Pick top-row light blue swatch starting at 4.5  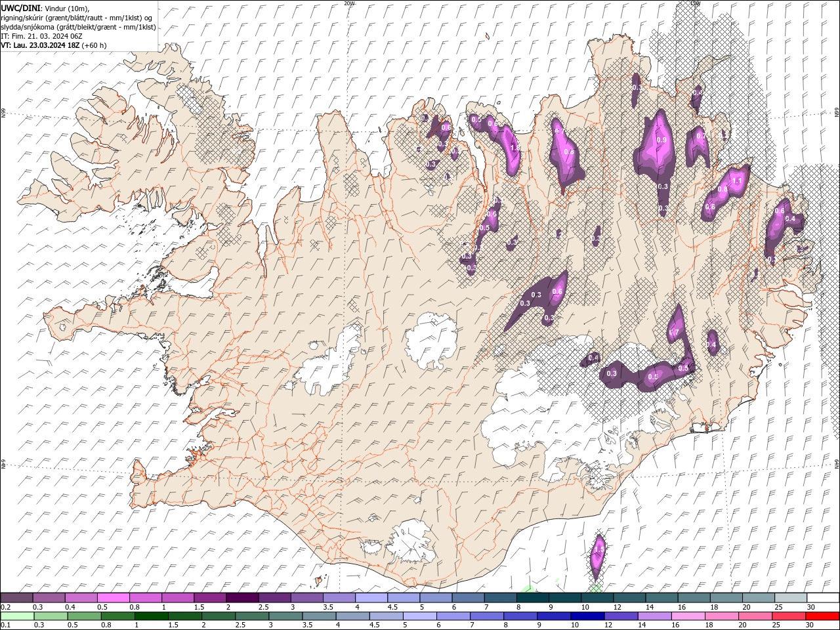click(x=403, y=597)
